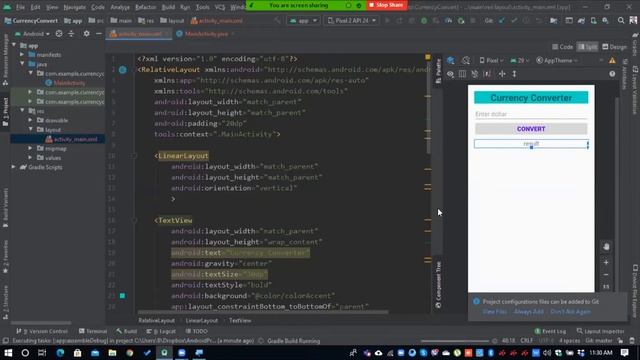Click the collapse all icon in project panel

coord(71,34)
